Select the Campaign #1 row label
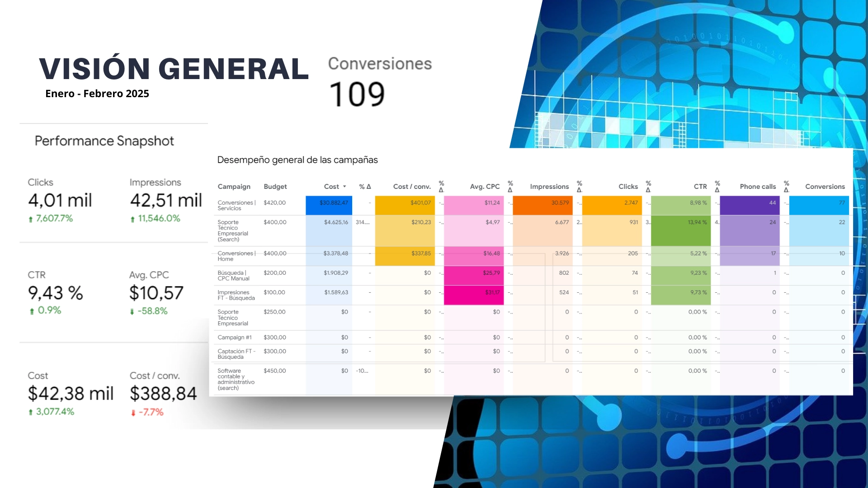 234,338
